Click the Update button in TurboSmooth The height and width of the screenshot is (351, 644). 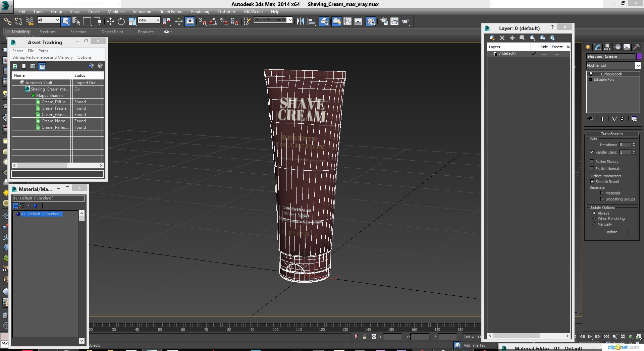tap(611, 232)
